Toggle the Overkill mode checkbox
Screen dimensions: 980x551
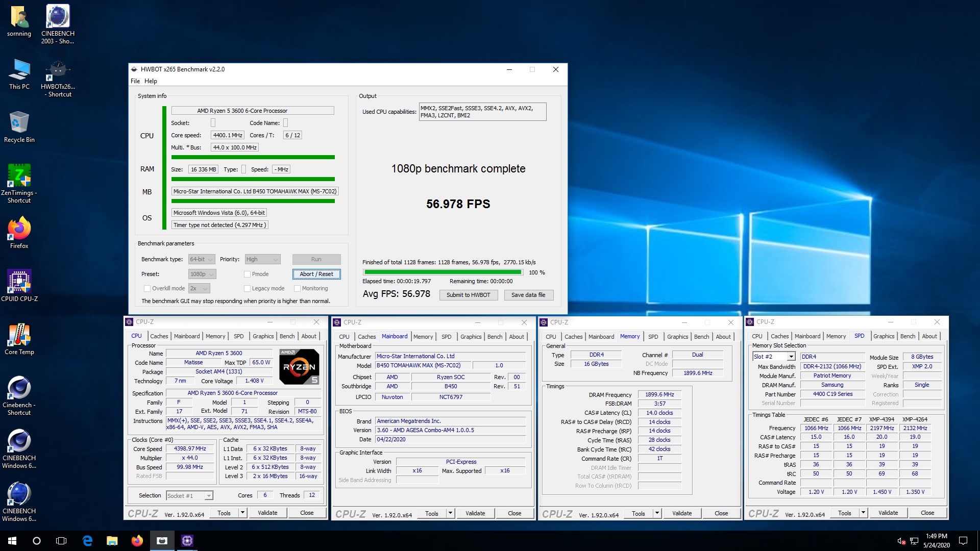pos(147,288)
